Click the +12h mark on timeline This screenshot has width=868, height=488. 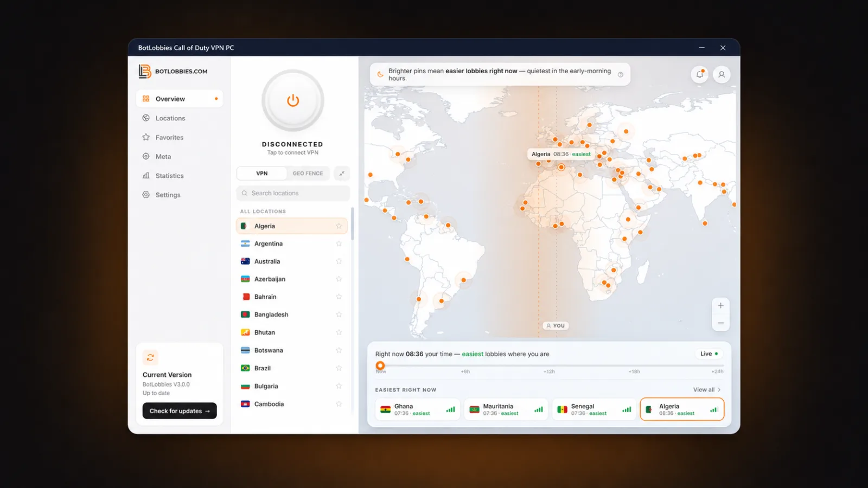[x=549, y=371]
